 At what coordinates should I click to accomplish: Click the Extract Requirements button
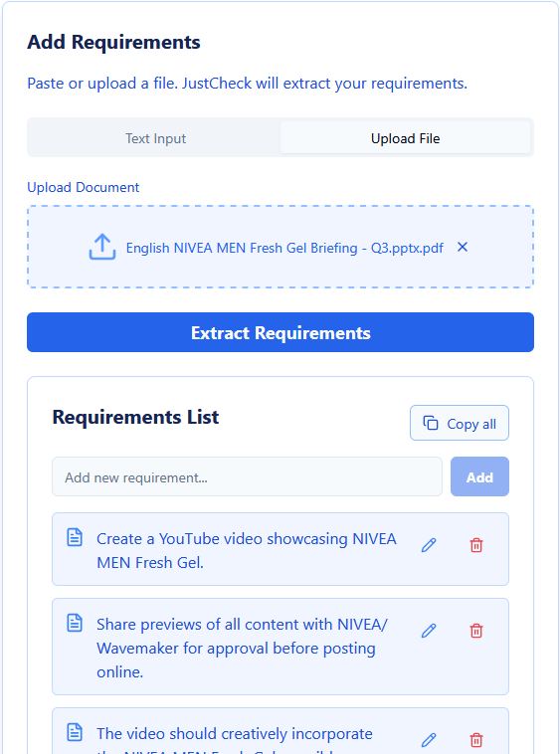[280, 332]
